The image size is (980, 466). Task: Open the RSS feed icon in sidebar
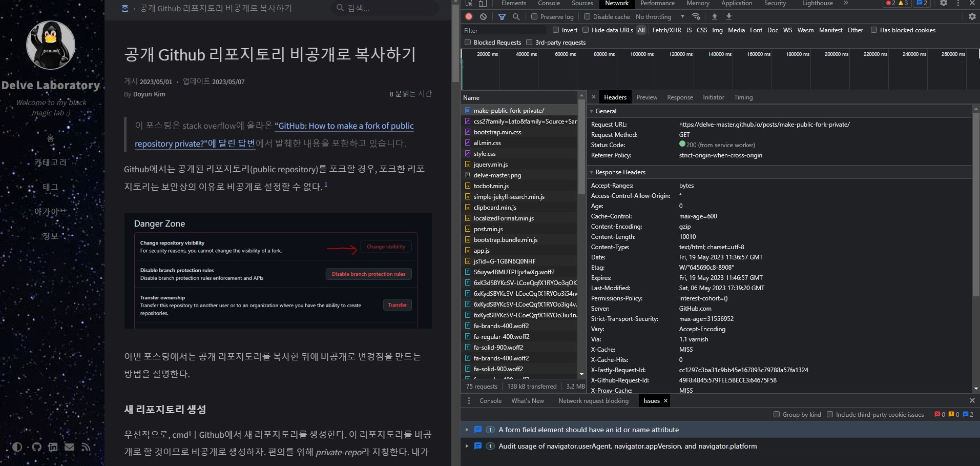click(x=86, y=447)
